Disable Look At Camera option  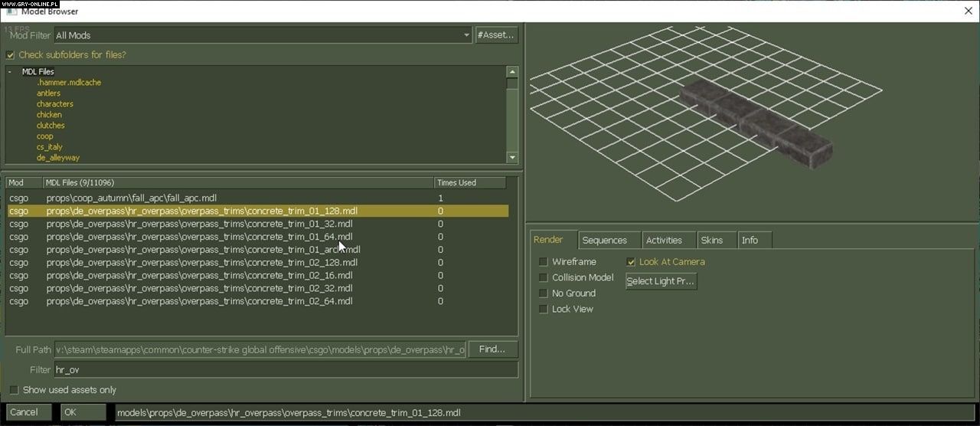(x=631, y=262)
